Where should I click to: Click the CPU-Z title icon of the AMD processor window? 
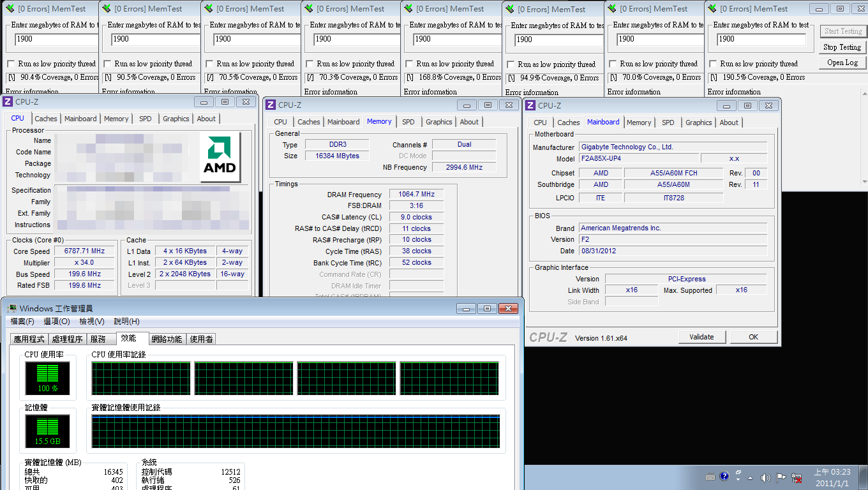tap(8, 102)
